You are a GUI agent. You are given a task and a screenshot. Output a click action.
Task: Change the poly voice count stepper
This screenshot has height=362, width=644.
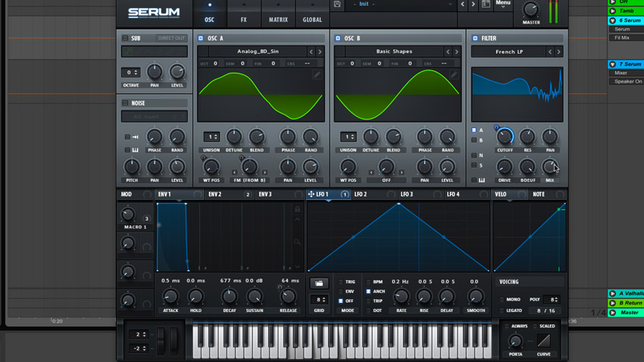(x=551, y=300)
